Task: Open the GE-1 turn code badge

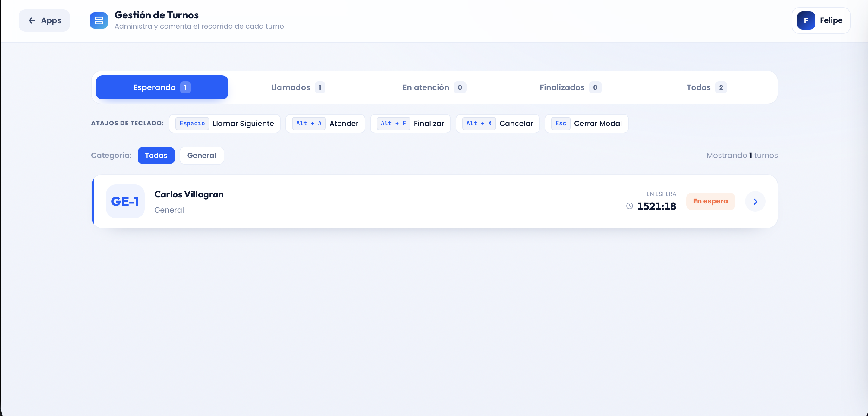Action: [125, 202]
